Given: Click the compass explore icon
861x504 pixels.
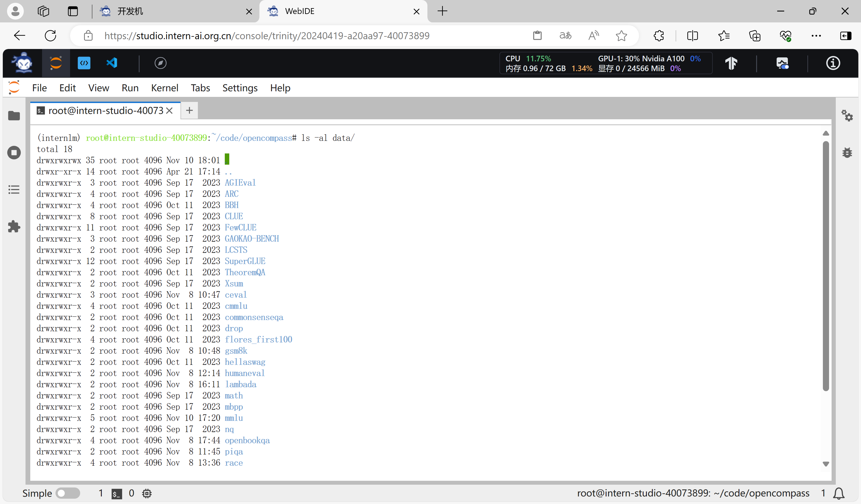Looking at the screenshot, I should 161,63.
